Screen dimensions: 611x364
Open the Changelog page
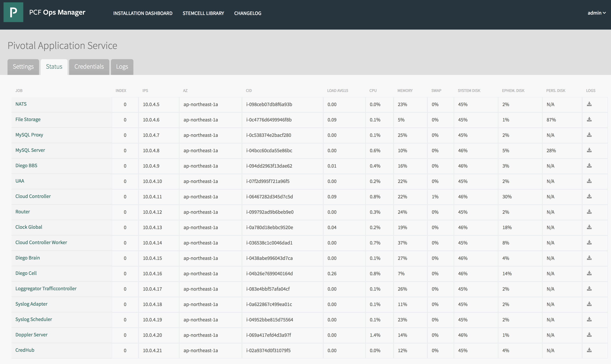click(247, 13)
